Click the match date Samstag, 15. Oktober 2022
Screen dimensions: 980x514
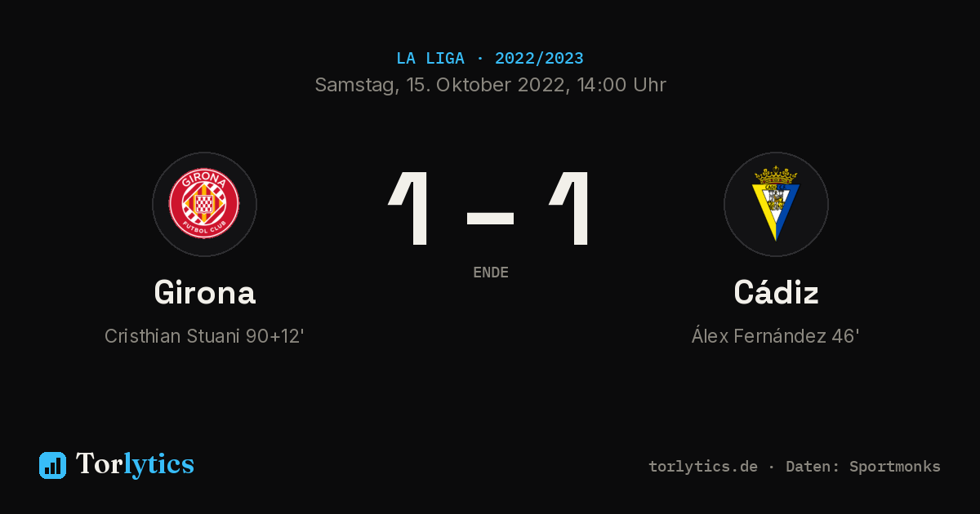pos(439,85)
